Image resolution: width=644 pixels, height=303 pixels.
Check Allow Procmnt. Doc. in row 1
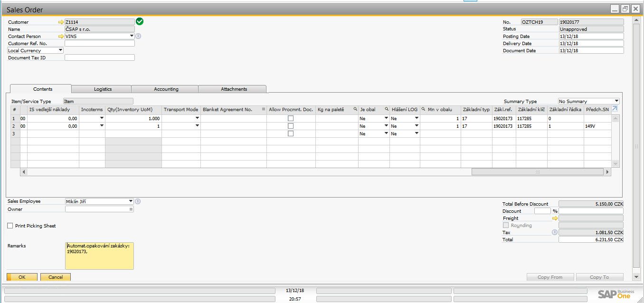tap(291, 118)
